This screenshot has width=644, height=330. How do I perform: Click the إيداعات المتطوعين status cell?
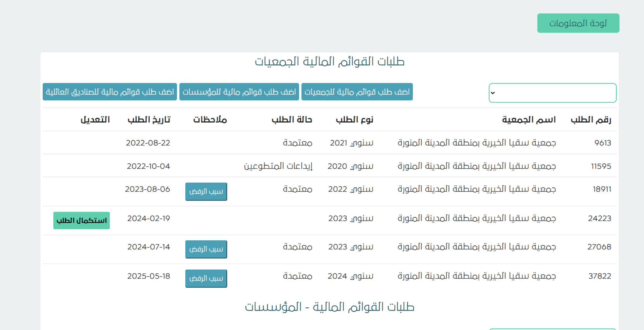pos(278,166)
